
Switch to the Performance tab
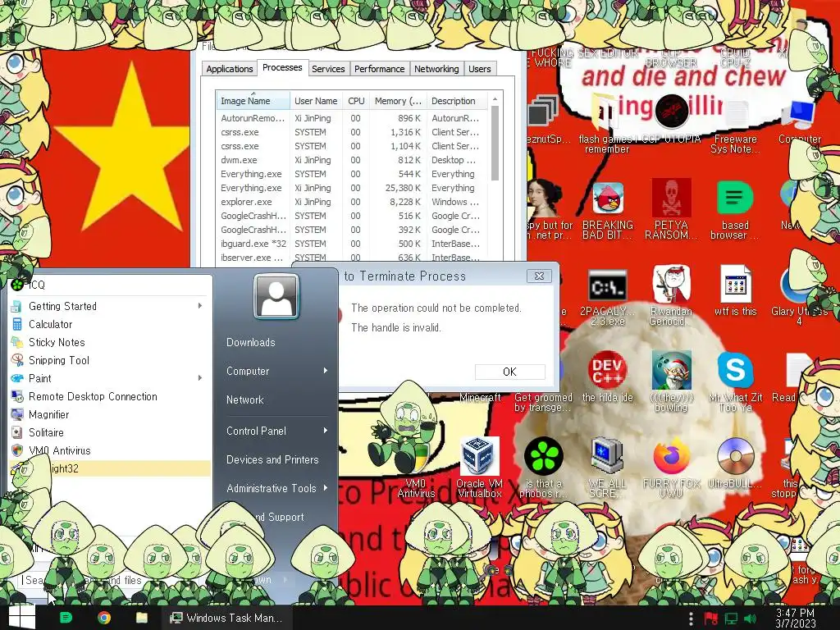click(x=379, y=69)
